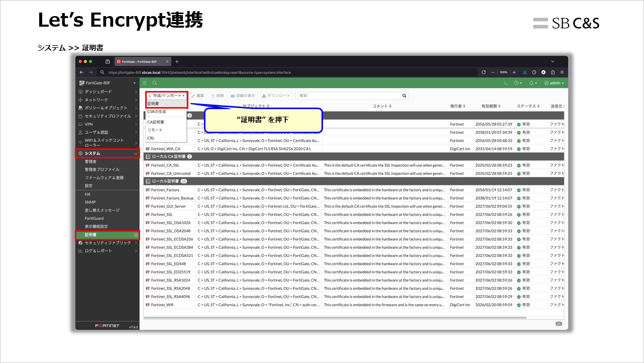Collapse the ローカル証明書 group
Screen dimensions: 644x363
[148, 181]
